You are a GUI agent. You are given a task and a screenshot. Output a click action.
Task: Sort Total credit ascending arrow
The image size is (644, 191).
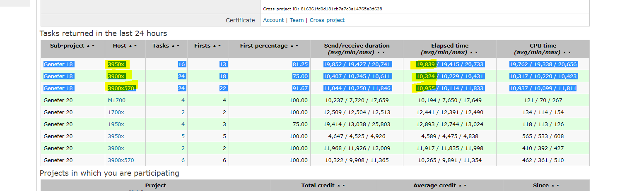click(x=338, y=186)
